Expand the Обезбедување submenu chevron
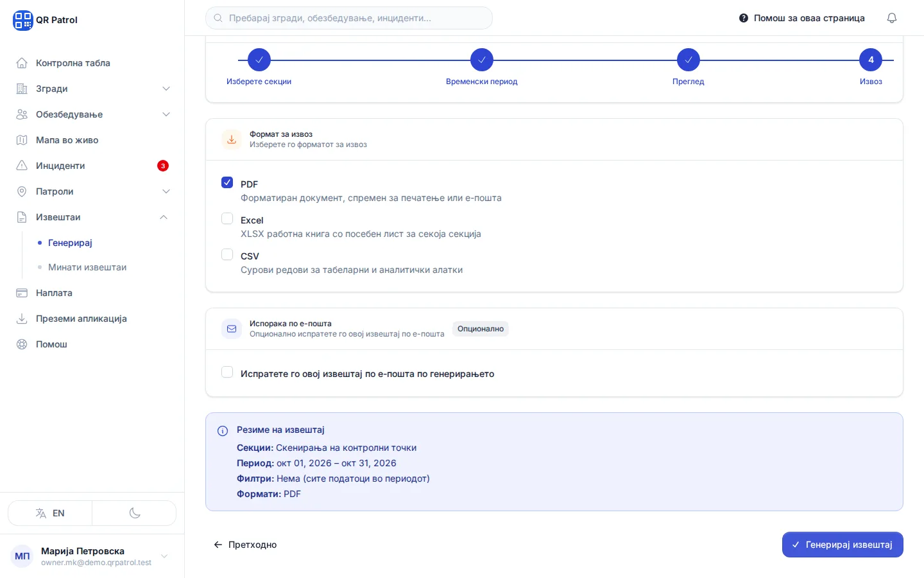The image size is (924, 578). pyautogui.click(x=166, y=114)
